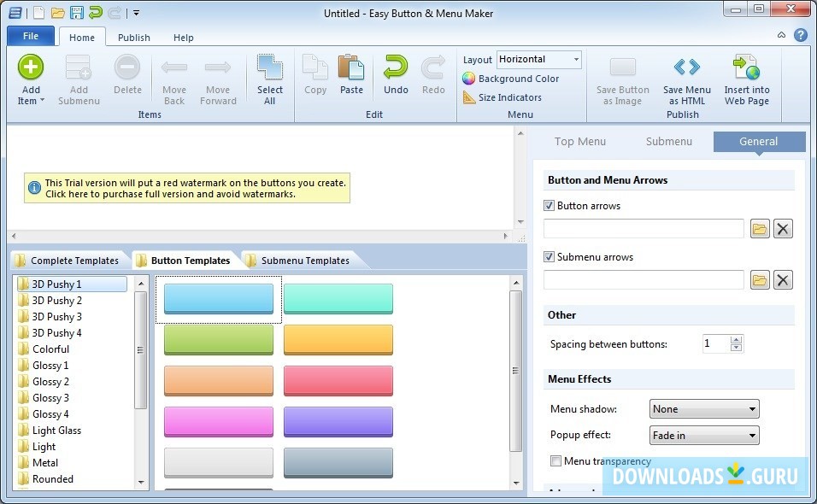
Task: Uncheck the Submenu arrows checkbox
Action: 549,256
